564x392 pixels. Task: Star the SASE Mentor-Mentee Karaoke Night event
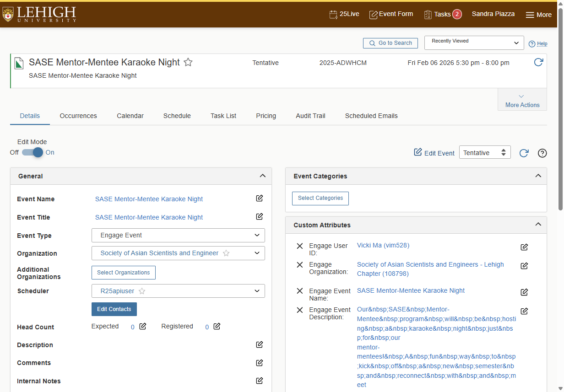tap(188, 62)
